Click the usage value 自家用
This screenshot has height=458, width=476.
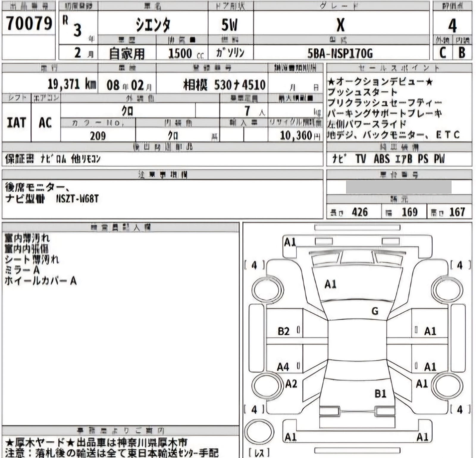coord(127,54)
